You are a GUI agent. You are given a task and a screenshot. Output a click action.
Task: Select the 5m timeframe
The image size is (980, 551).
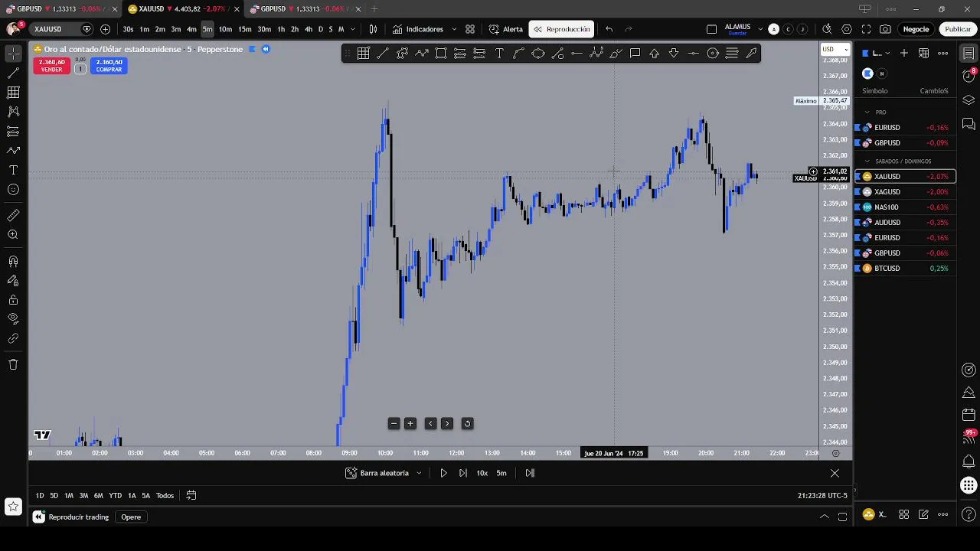pyautogui.click(x=207, y=29)
